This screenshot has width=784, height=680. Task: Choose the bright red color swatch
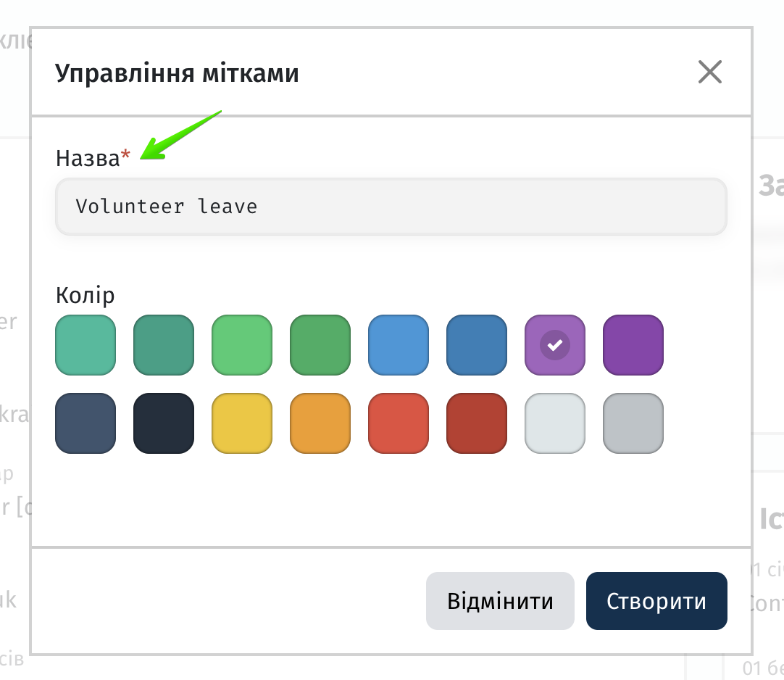click(x=399, y=423)
